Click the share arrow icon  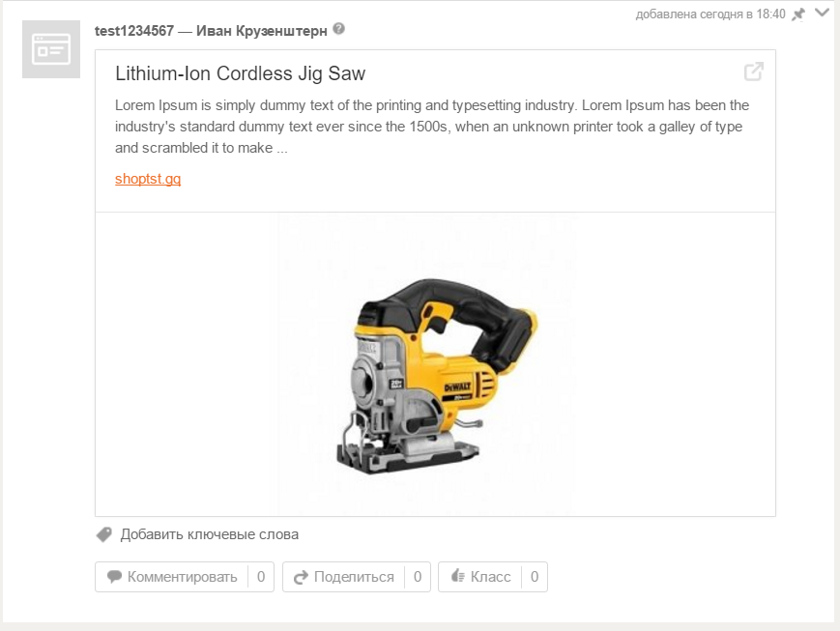pyautogui.click(x=301, y=577)
